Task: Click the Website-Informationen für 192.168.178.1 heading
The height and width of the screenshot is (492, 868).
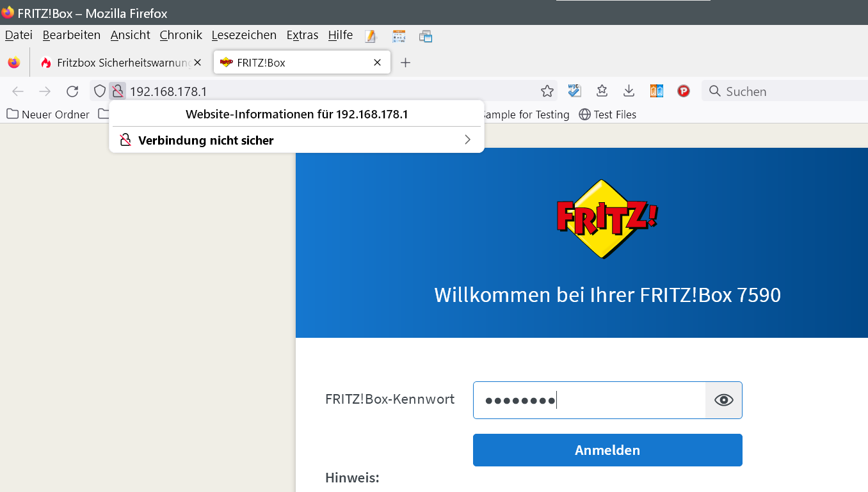Action: tap(297, 115)
